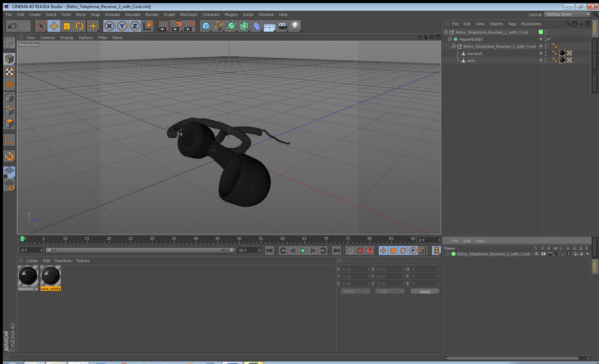Open the Character menu

211,15
